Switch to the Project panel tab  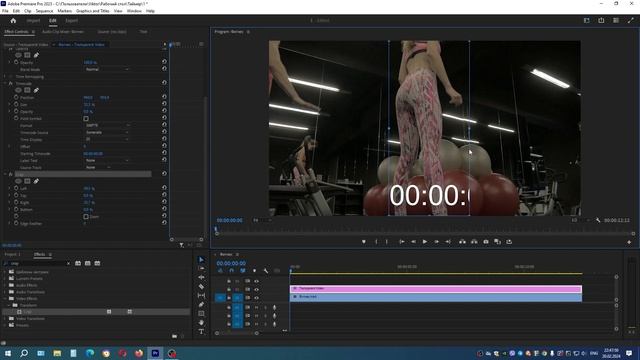[x=12, y=254]
